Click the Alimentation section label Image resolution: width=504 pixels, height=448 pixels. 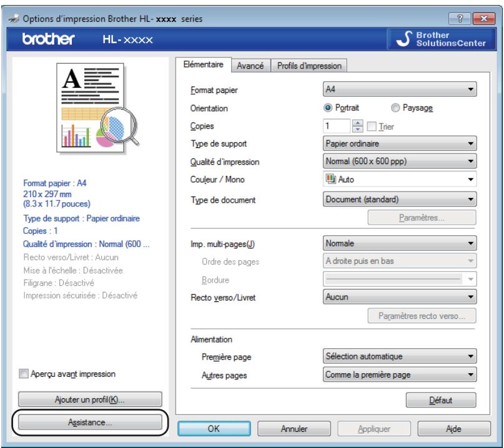click(x=211, y=339)
